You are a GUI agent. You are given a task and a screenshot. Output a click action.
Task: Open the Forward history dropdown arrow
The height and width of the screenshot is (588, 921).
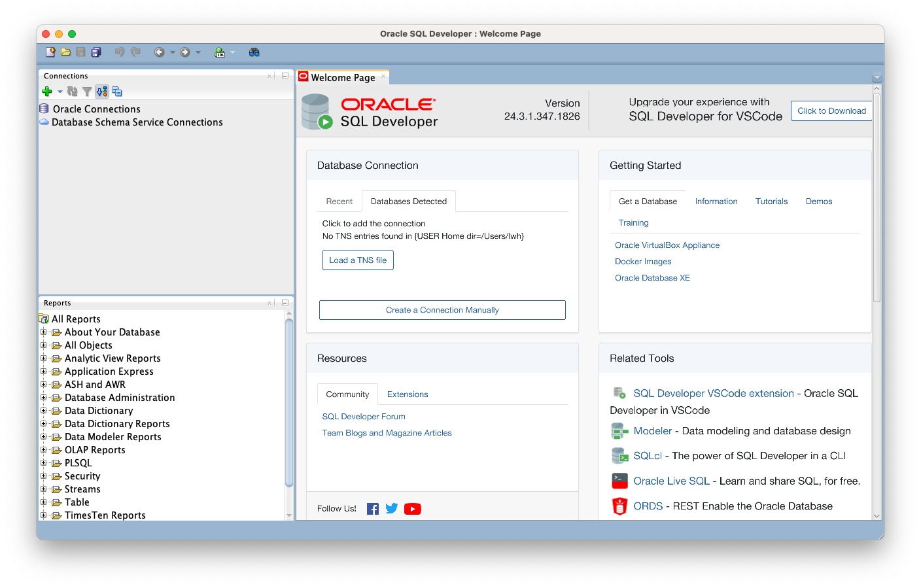198,52
